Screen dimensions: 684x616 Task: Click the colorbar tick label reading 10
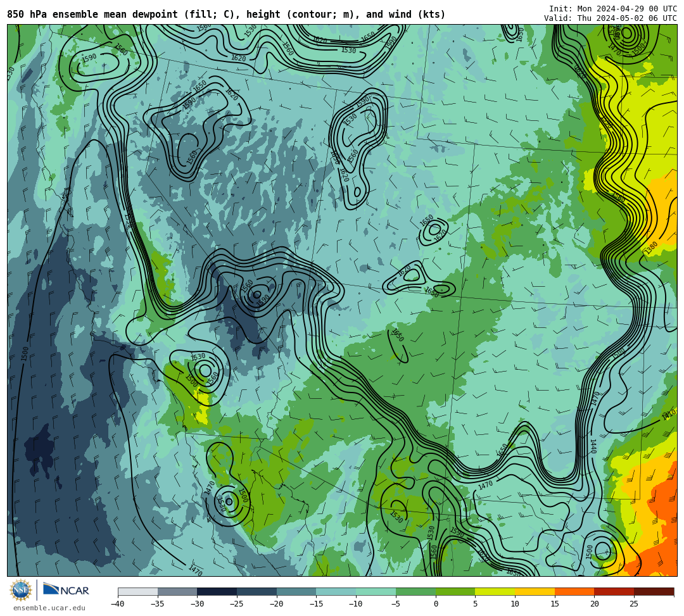(x=515, y=604)
